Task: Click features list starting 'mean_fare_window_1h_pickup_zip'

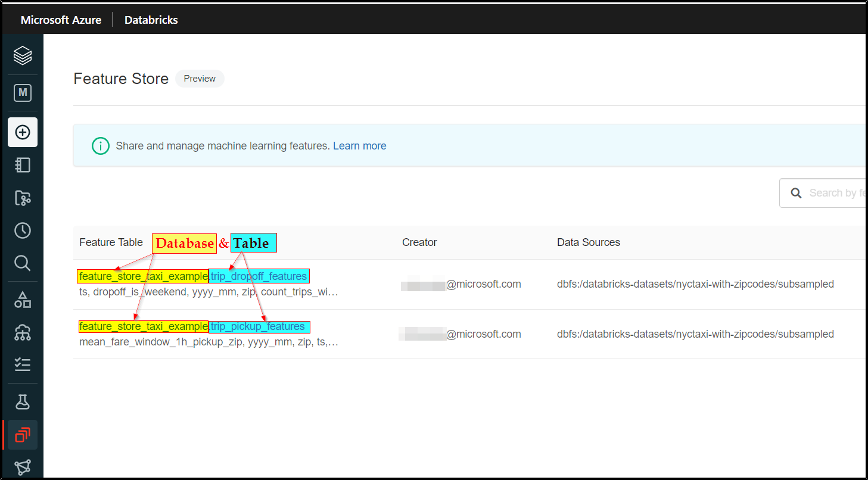Action: (x=209, y=342)
